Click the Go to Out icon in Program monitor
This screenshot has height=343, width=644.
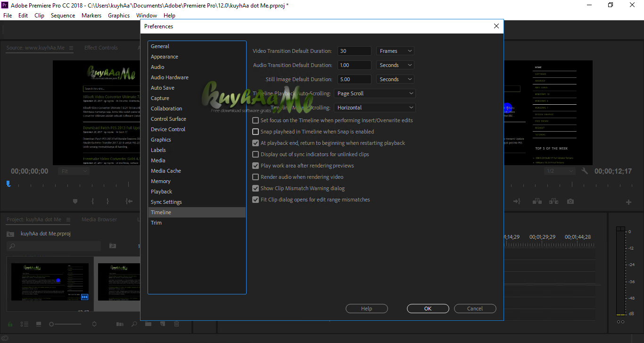(517, 201)
